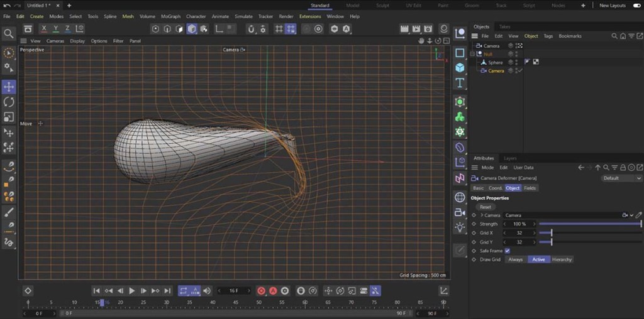Click the Cube primitive icon
Viewport: 644px width, 319px height.
coord(460,67)
